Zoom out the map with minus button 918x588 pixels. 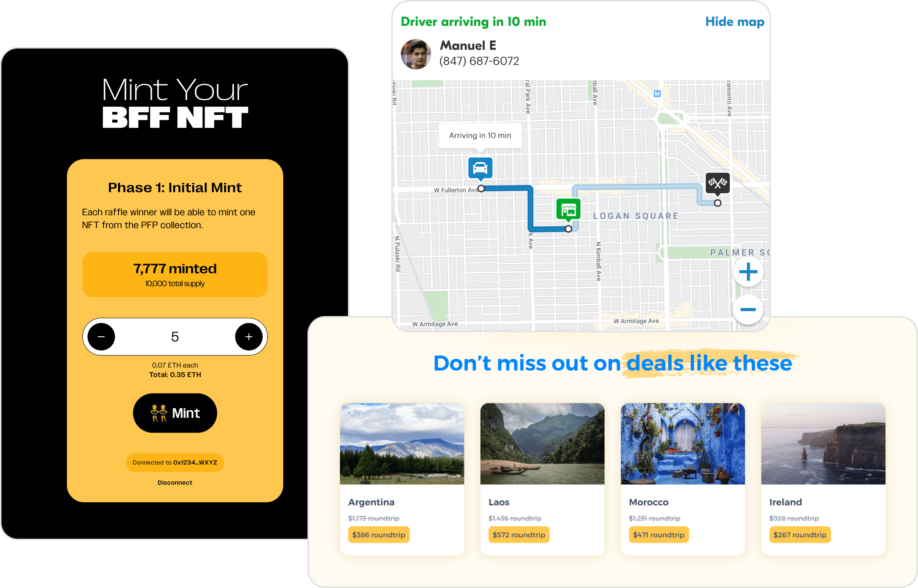(748, 309)
